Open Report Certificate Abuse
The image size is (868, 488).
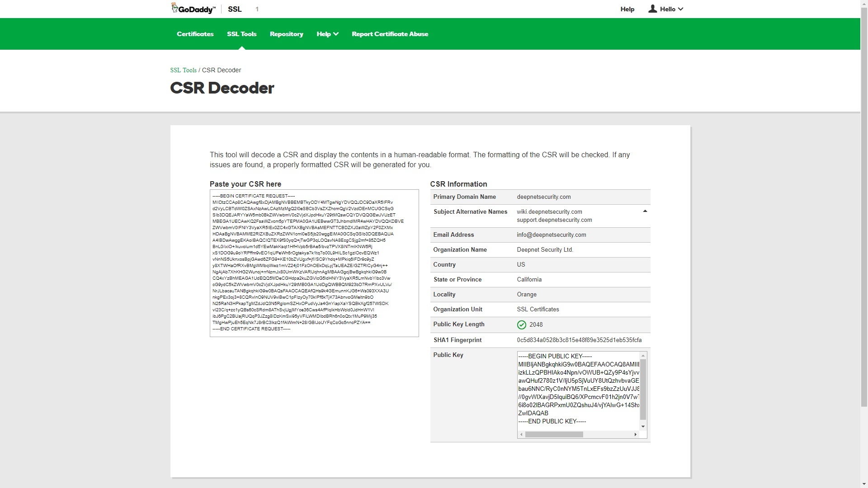click(390, 34)
